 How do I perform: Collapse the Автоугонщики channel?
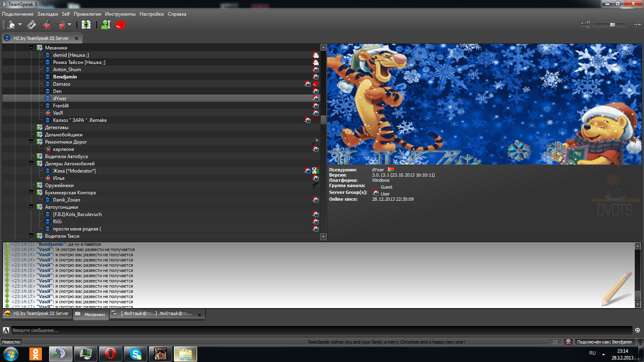coord(31,207)
